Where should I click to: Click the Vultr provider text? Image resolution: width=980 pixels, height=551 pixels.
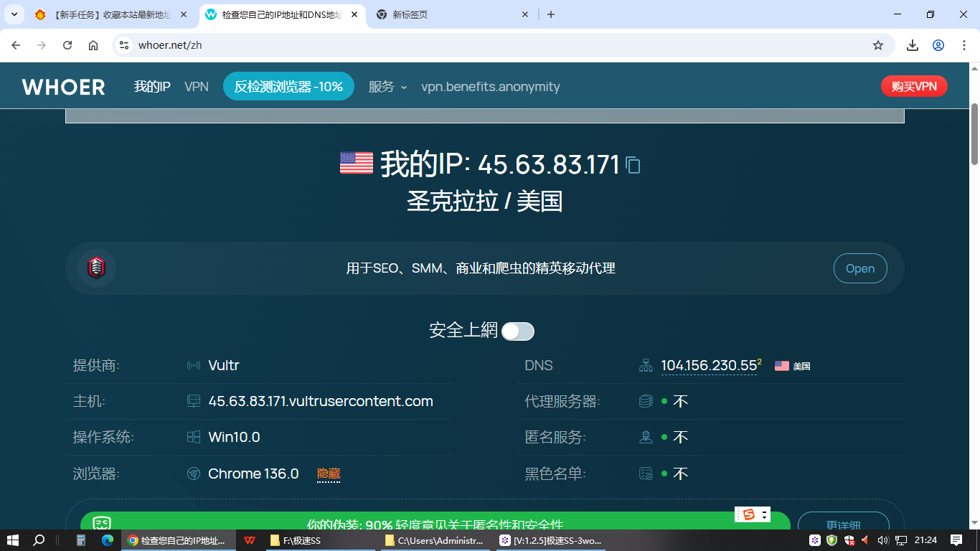tap(224, 365)
